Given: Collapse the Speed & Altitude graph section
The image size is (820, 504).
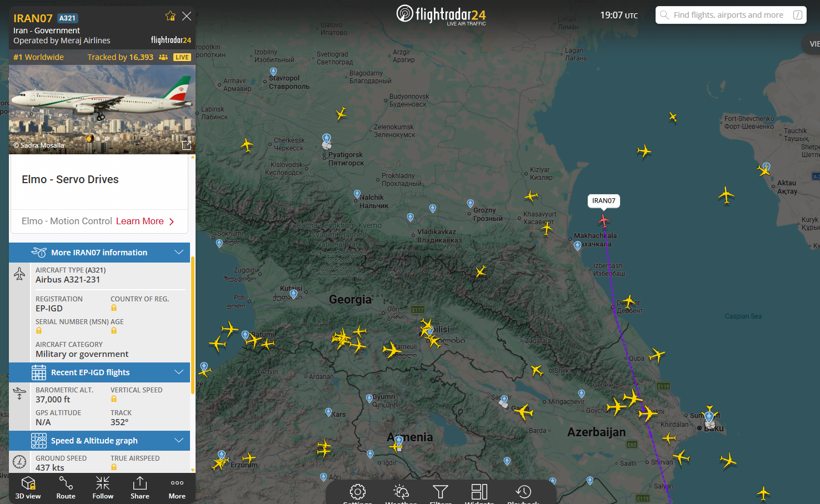Looking at the screenshot, I should click(179, 441).
